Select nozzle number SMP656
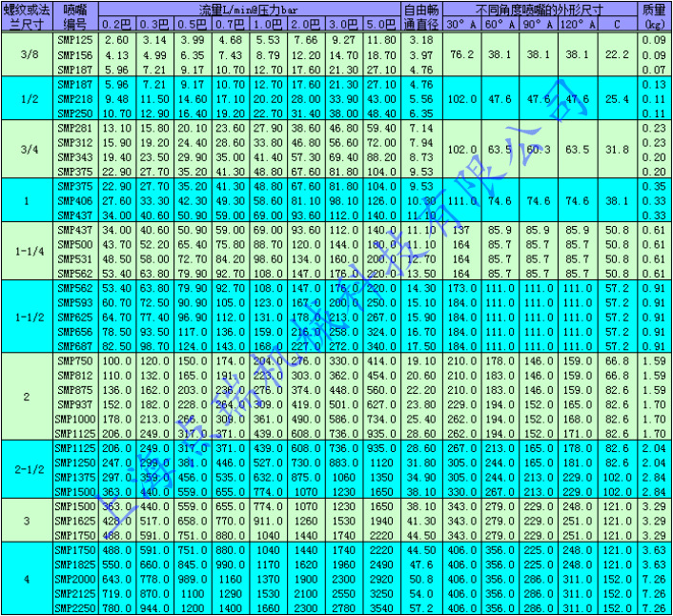Viewport: 673px width, 616px height. tap(75, 332)
